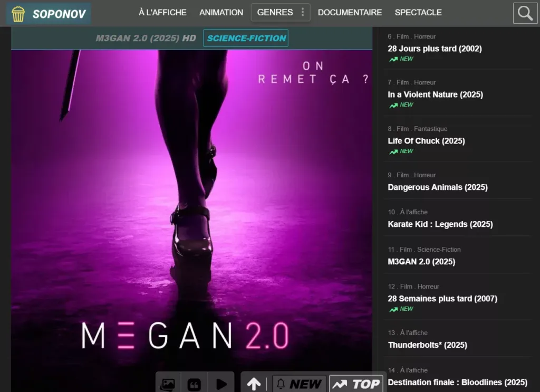Open the image gallery icon
Image resolution: width=540 pixels, height=392 pixels.
tap(167, 384)
